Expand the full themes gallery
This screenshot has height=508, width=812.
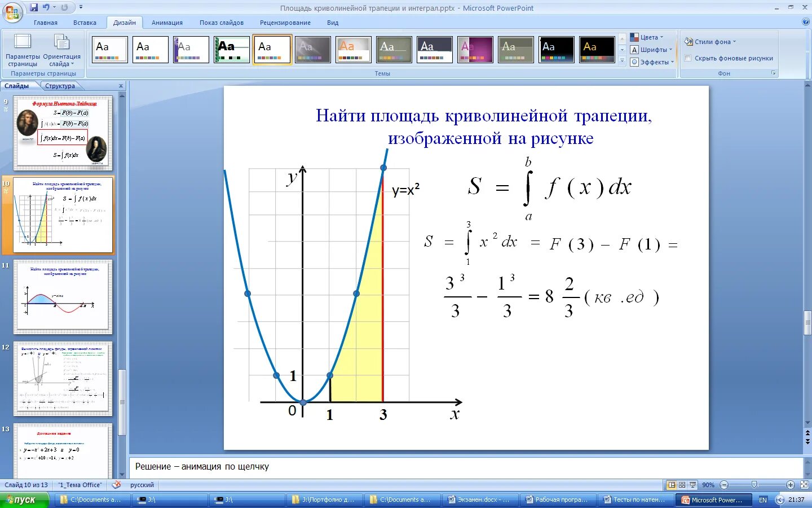(x=623, y=62)
